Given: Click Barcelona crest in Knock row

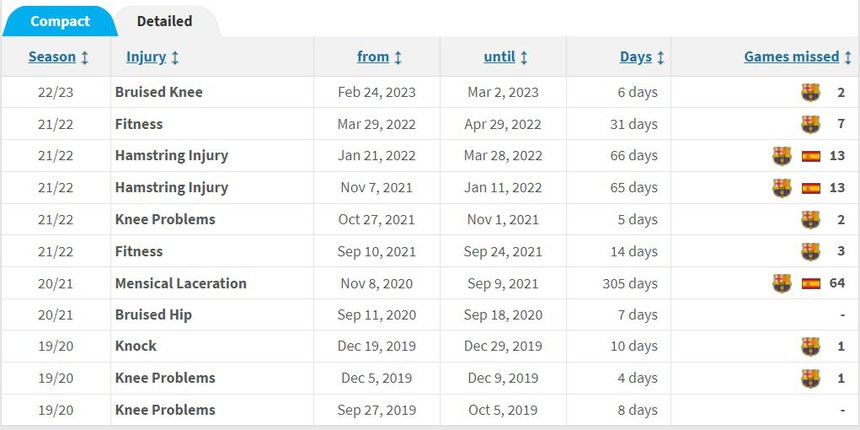Looking at the screenshot, I should (810, 347).
